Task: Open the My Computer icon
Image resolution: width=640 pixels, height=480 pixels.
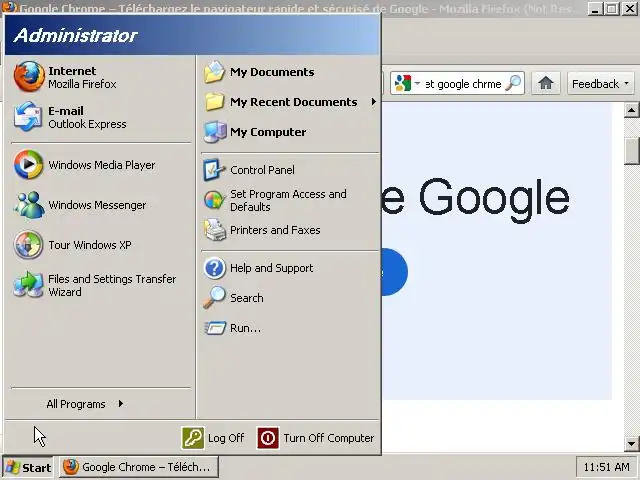Action: [215, 132]
